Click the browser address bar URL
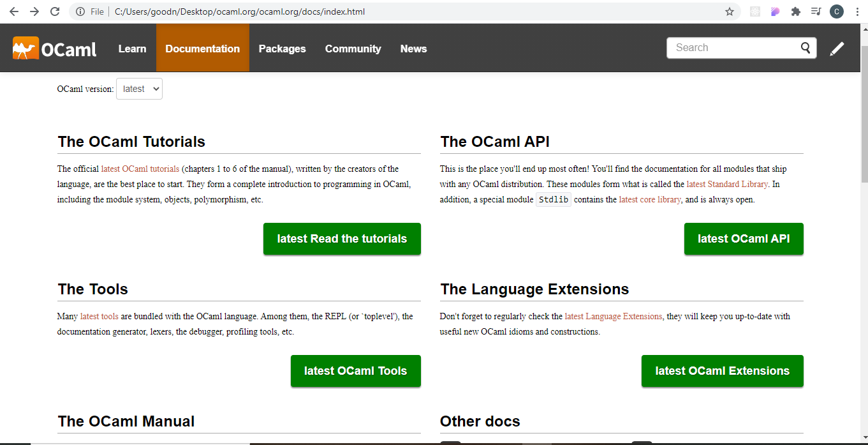This screenshot has width=868, height=445. click(x=240, y=11)
